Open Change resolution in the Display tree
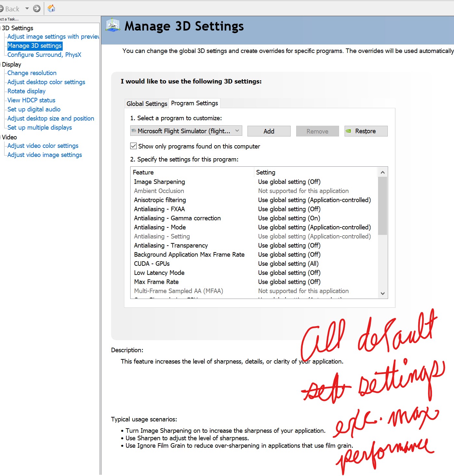 pos(32,73)
